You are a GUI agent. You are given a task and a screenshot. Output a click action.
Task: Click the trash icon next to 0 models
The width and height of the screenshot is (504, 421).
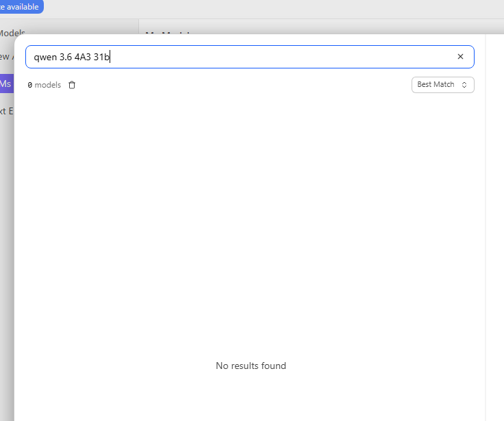72,85
